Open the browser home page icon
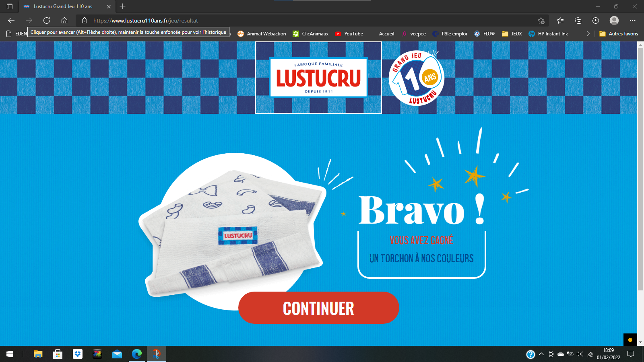Screen dimensions: 644x362 tap(64, 21)
